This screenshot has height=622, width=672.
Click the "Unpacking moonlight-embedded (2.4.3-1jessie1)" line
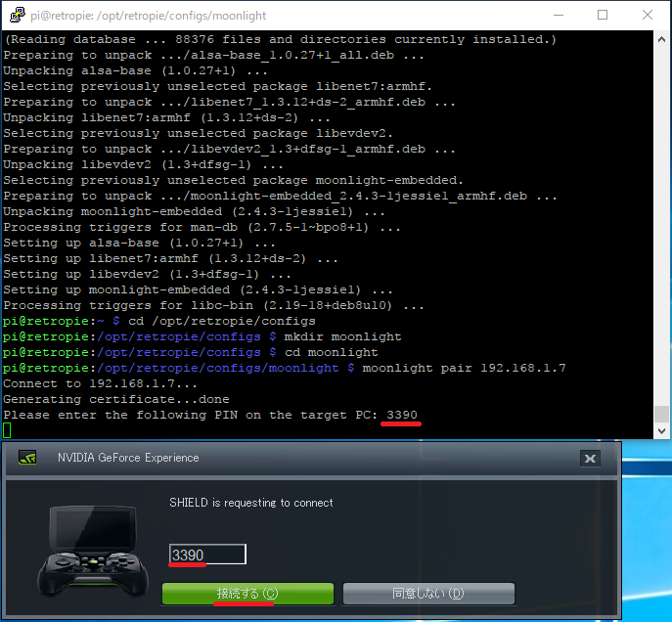194,211
